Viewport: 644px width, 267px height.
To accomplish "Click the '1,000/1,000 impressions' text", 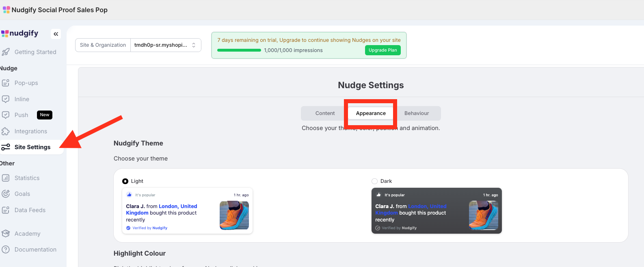I will [293, 50].
